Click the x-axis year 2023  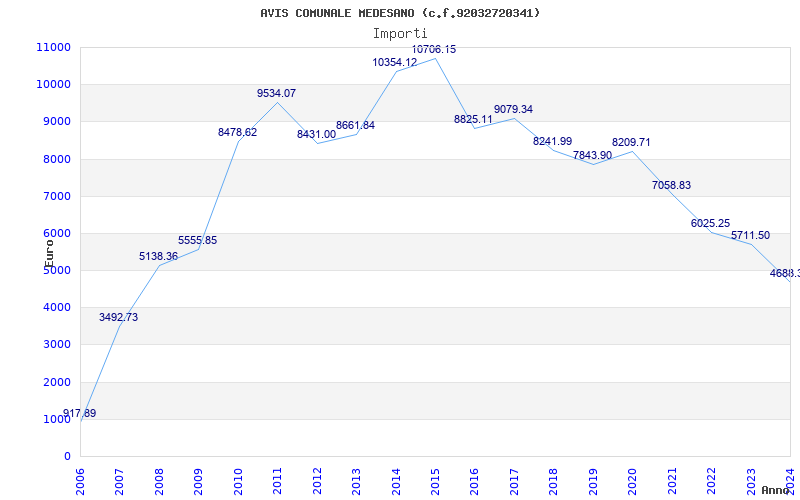[x=751, y=481]
